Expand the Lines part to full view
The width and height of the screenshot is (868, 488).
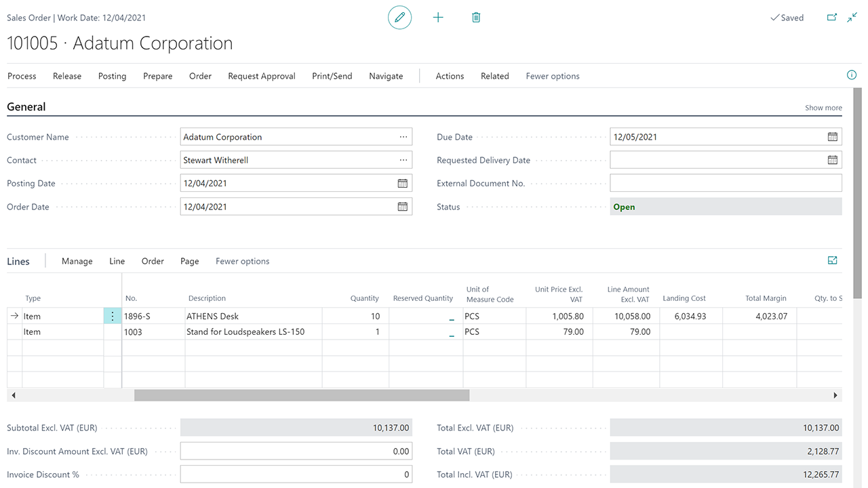coord(833,260)
